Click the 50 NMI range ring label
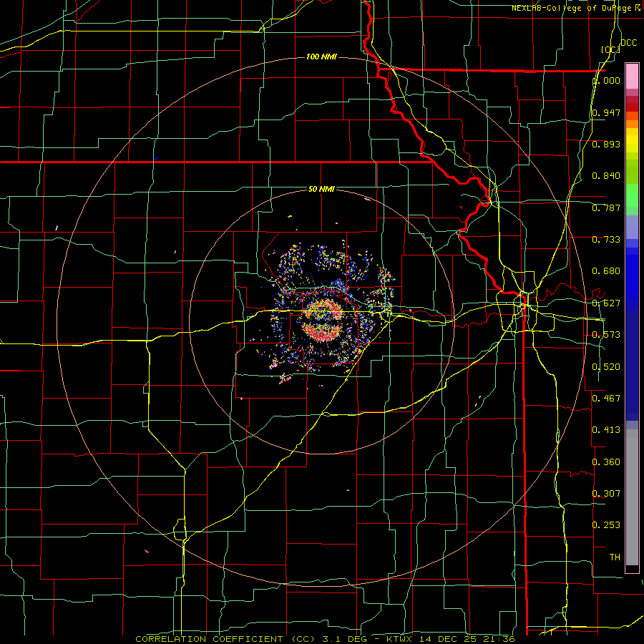 [x=321, y=189]
